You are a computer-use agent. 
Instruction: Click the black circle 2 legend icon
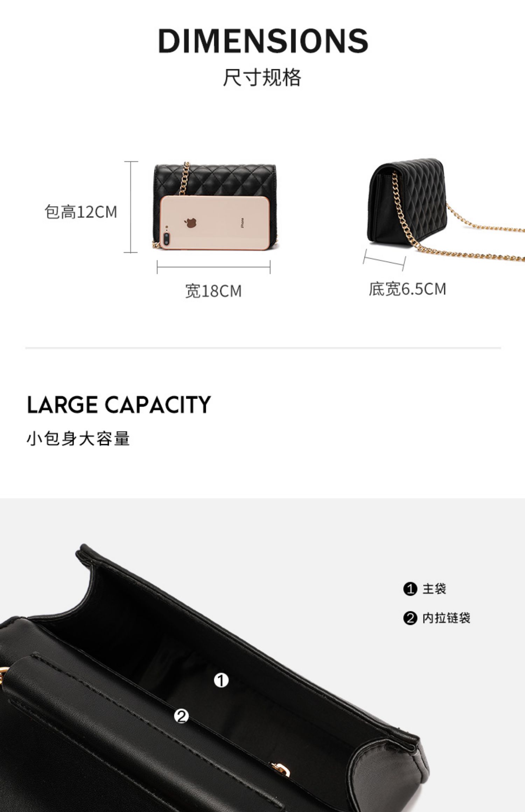click(410, 618)
